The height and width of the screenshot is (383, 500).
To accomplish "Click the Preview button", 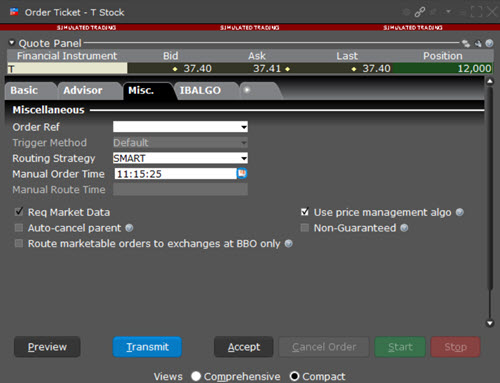I will [47, 347].
